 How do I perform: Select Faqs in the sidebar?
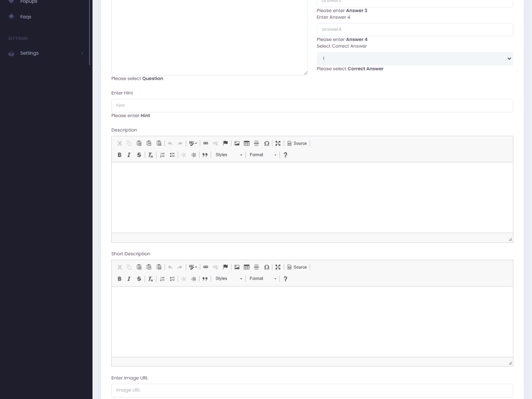click(25, 16)
